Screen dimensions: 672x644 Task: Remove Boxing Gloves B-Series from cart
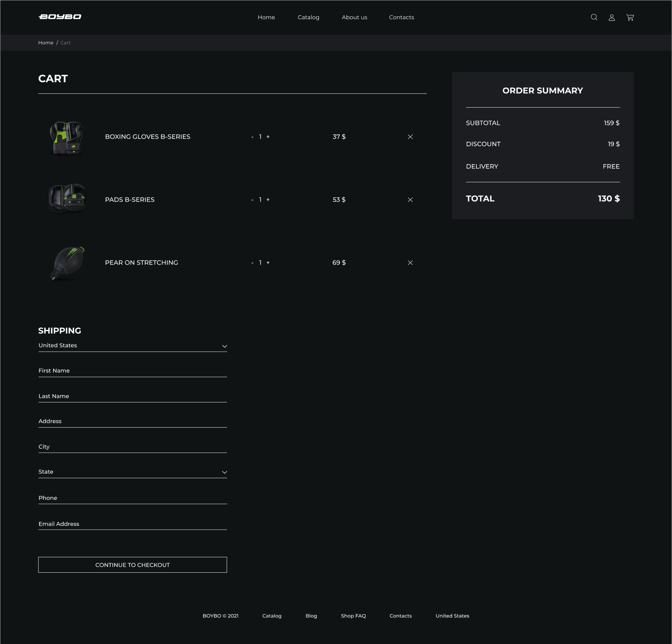pyautogui.click(x=410, y=137)
